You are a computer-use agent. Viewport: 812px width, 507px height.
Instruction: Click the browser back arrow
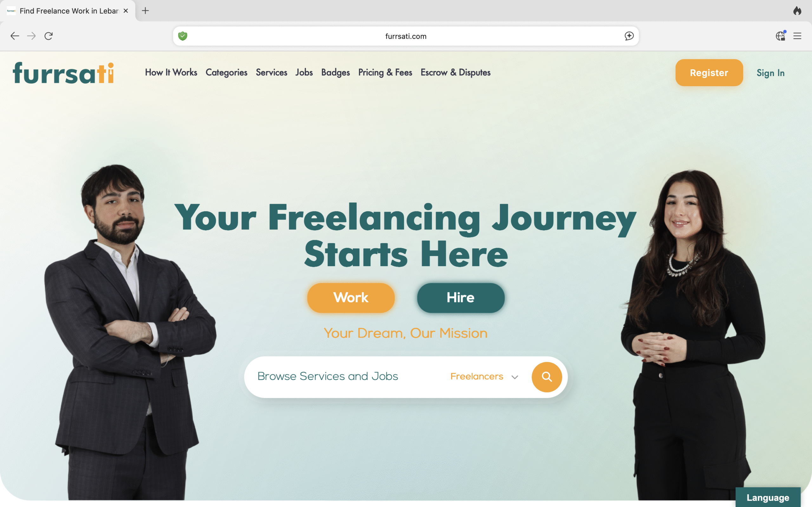pyautogui.click(x=14, y=36)
